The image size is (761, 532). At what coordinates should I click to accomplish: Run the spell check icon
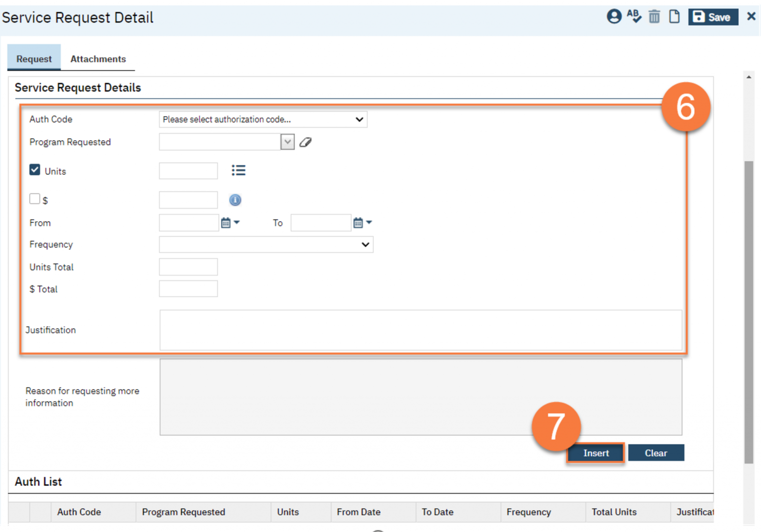[x=634, y=16]
